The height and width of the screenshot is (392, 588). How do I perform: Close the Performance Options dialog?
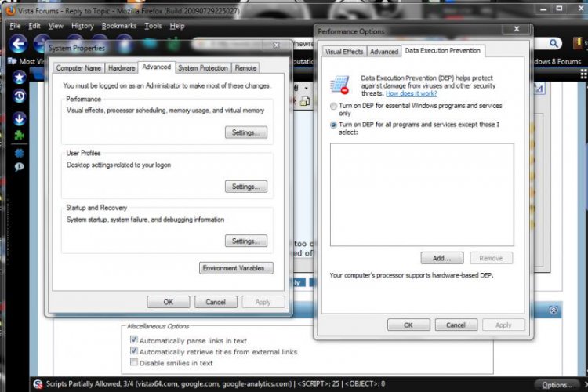[517, 29]
